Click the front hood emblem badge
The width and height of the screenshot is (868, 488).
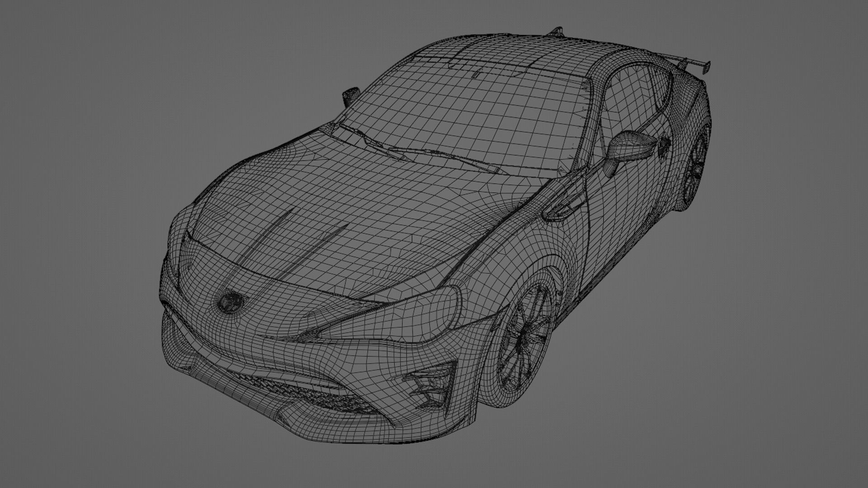tap(230, 302)
